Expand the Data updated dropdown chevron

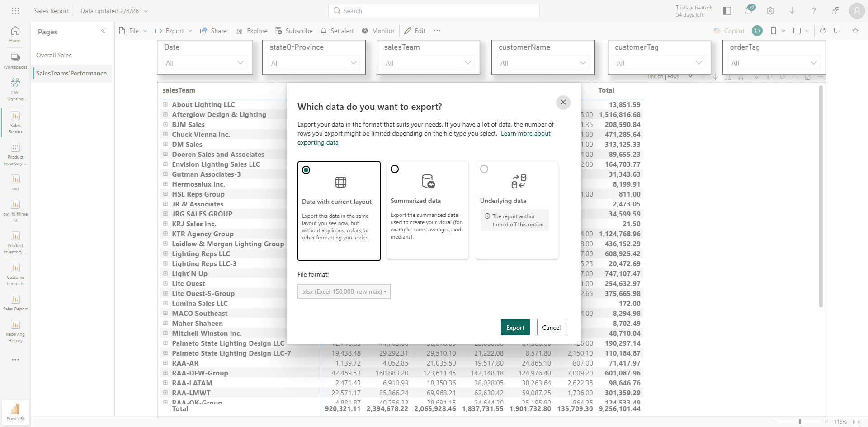coord(146,11)
